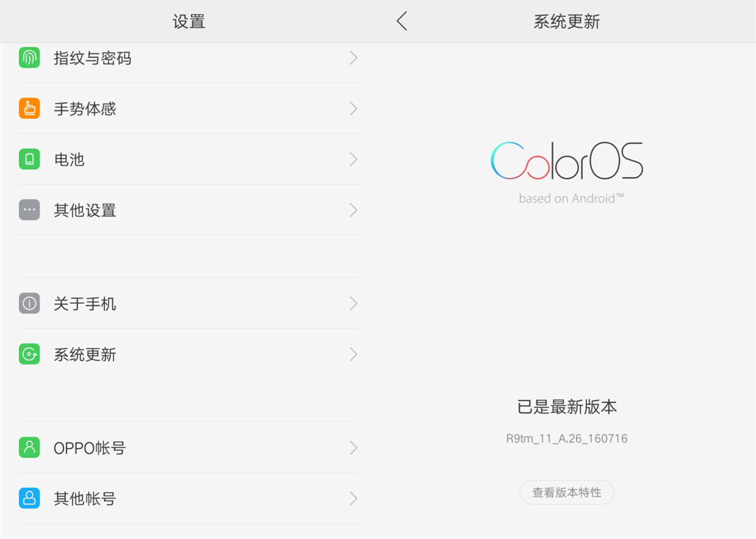Screen dimensions: 756x539
Task: Tap the version text R9tm_11_A.26_160716
Action: point(567,438)
